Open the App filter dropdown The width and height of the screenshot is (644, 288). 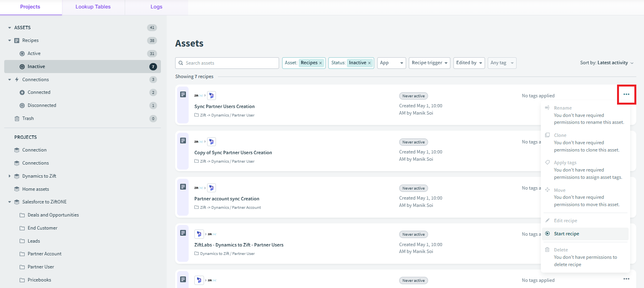point(391,63)
